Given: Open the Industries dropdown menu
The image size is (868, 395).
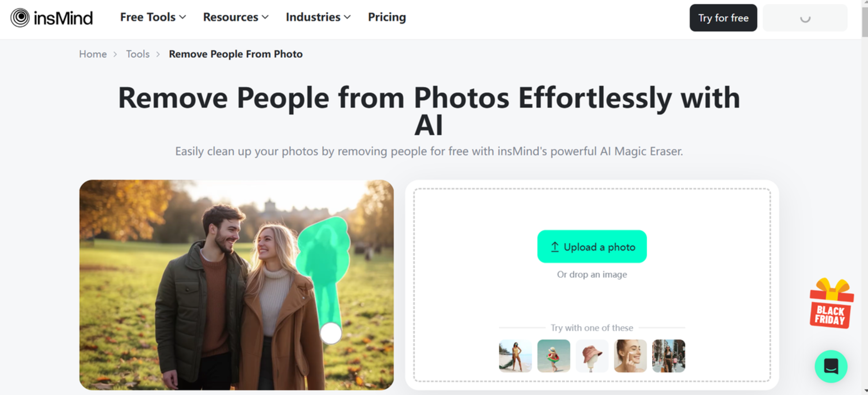Looking at the screenshot, I should pos(318,17).
